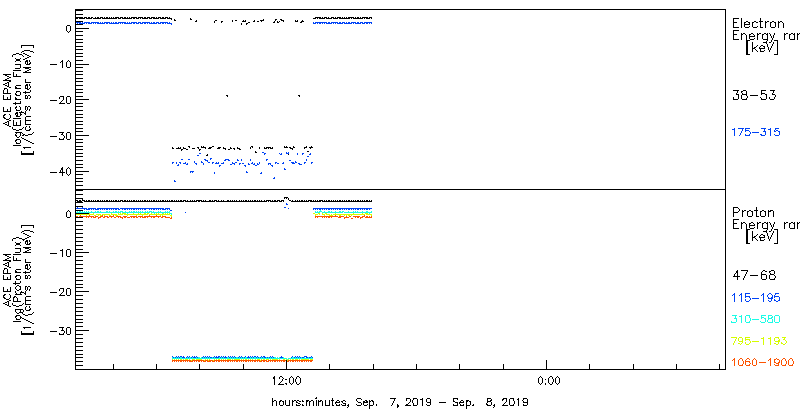Click the Proton Energy range legend heading
800x410 pixels.
point(766,225)
